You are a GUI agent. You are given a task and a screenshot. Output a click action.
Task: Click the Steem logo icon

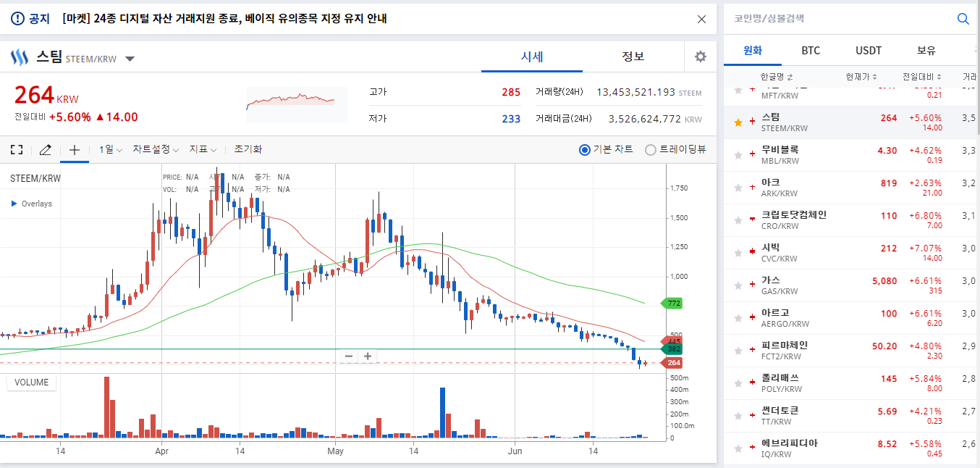[x=20, y=57]
